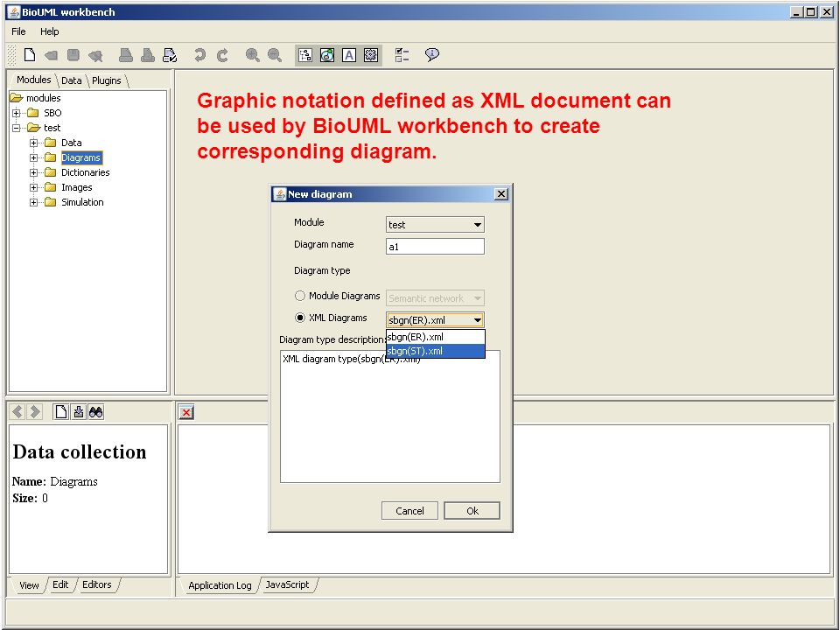Image resolution: width=840 pixels, height=630 pixels.
Task: Select the root modules folder in tree
Action: [x=44, y=98]
